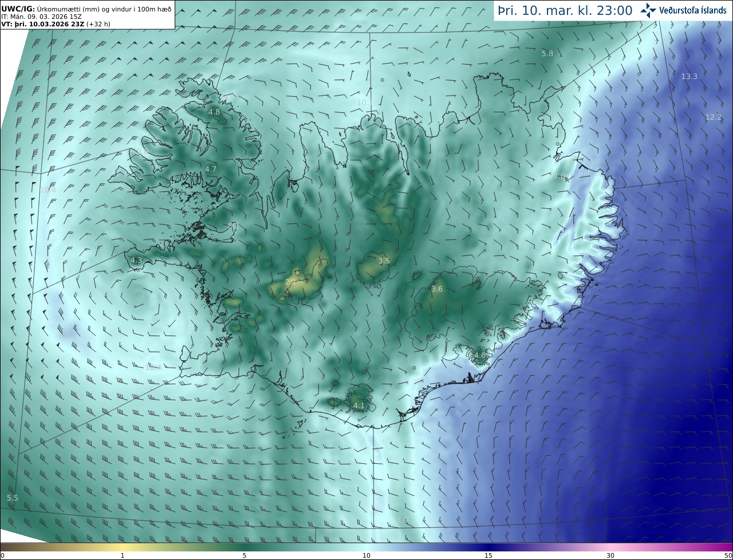The width and height of the screenshot is (733, 560).
Task: Click the 10.4 value off the southwest coast
Action: click(x=153, y=368)
